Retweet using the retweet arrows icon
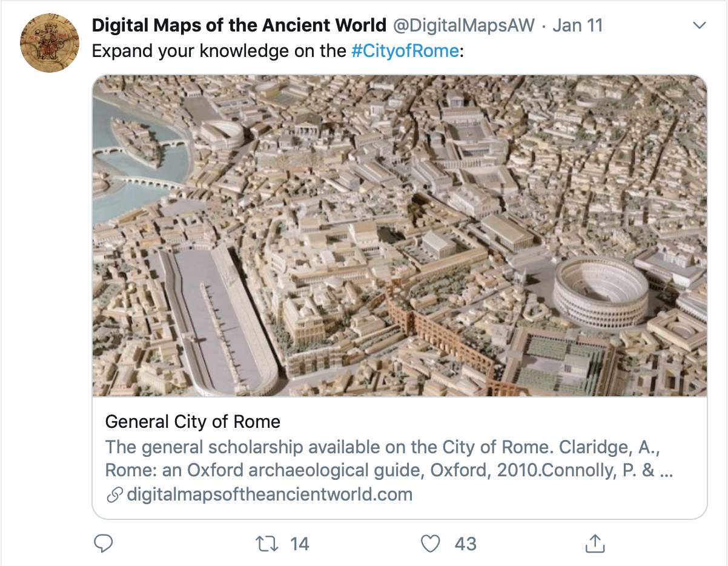The width and height of the screenshot is (728, 566). (x=267, y=544)
